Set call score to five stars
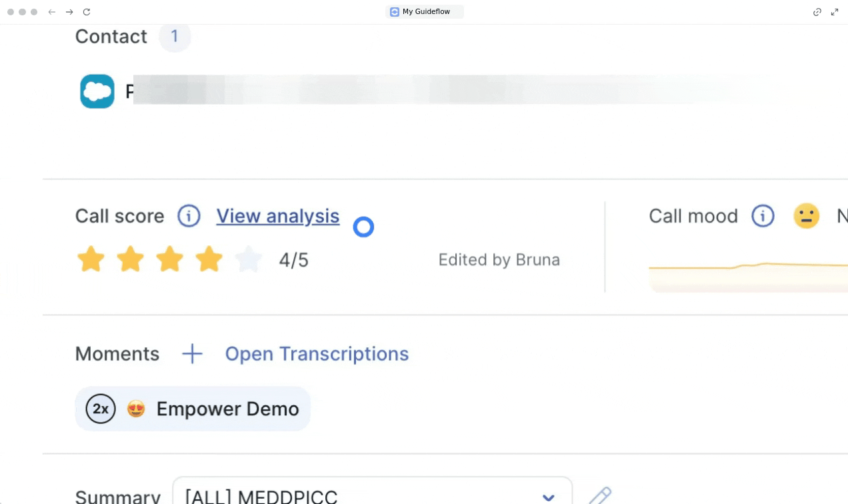Image resolution: width=848 pixels, height=504 pixels. point(249,259)
